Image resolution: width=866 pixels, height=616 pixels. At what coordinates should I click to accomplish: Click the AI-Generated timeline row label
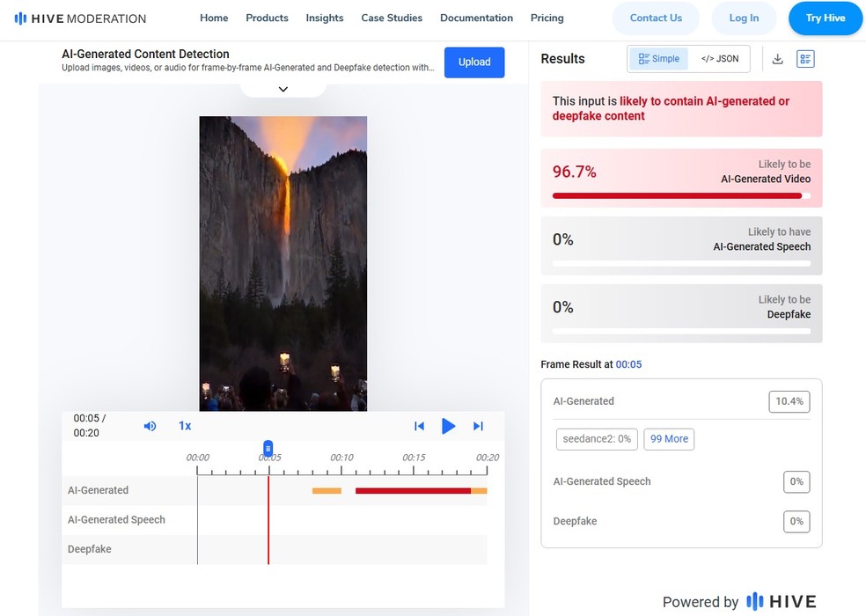(x=98, y=490)
